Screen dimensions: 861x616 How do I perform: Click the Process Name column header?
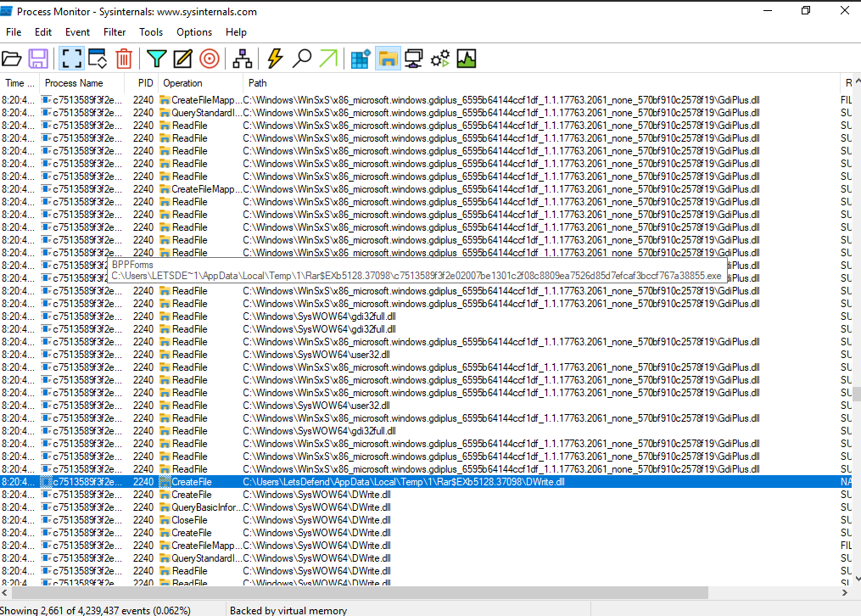click(x=81, y=83)
